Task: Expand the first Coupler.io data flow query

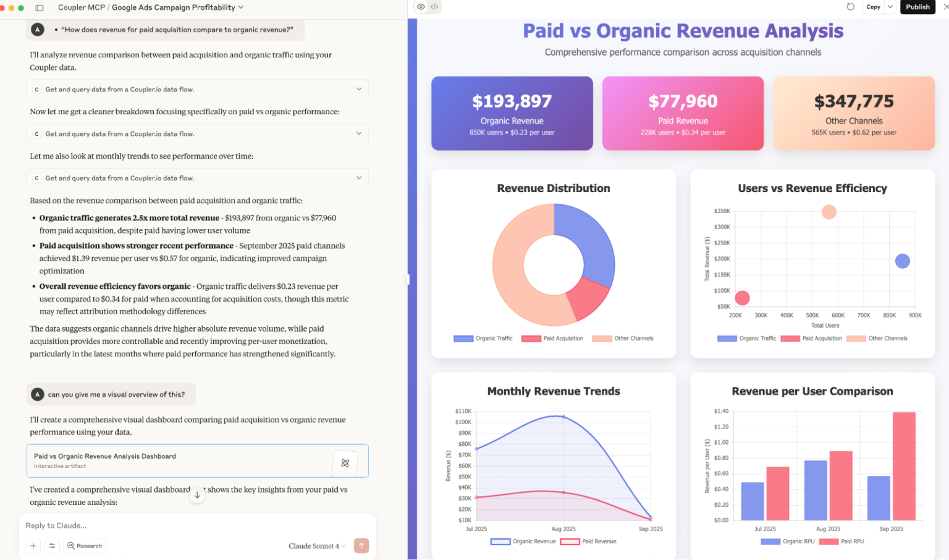Action: pos(359,90)
